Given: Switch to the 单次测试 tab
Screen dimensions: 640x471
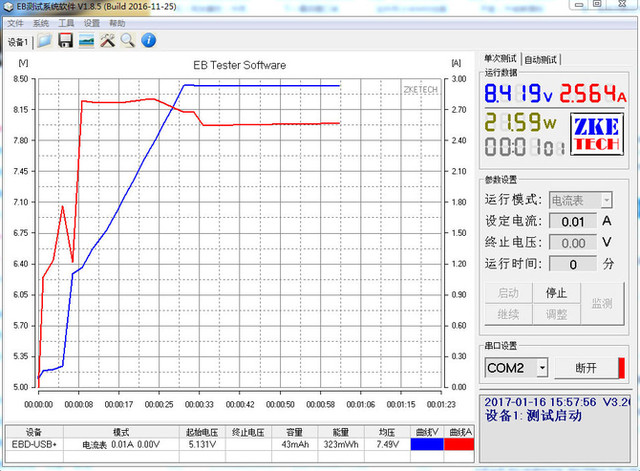Looking at the screenshot, I should click(x=500, y=59).
